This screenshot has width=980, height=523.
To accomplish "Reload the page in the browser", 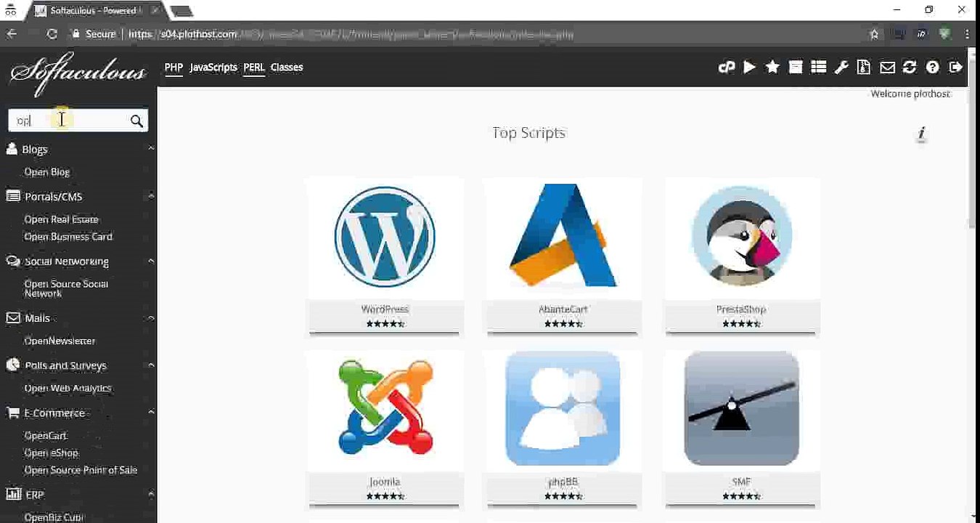I will (x=52, y=33).
